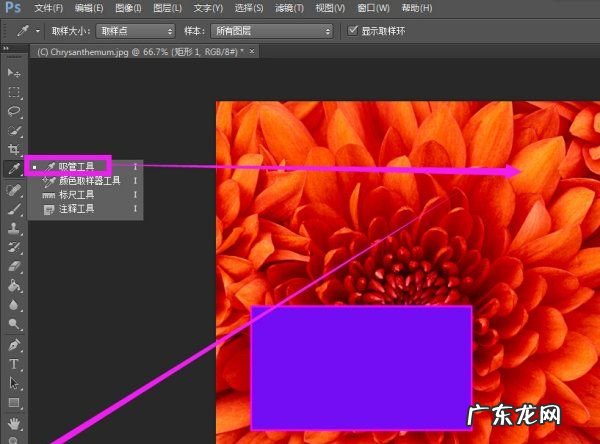This screenshot has height=444, width=600.
Task: Open the 滤镜(T) menu
Action: [x=289, y=8]
